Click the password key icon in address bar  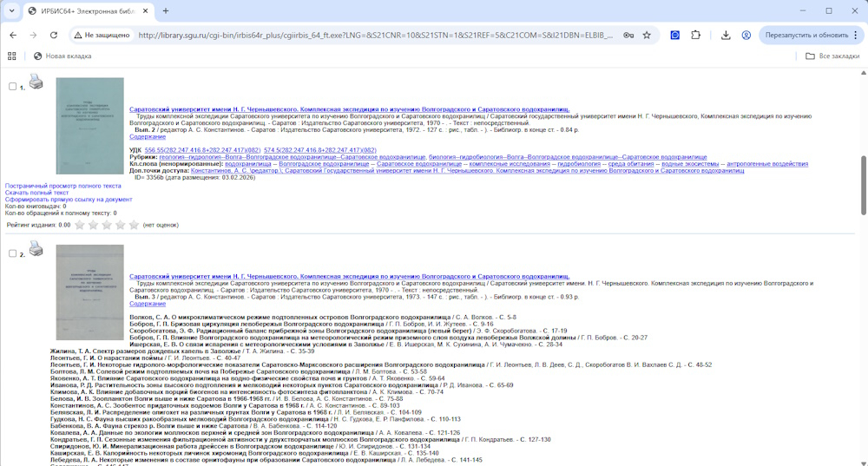click(628, 36)
